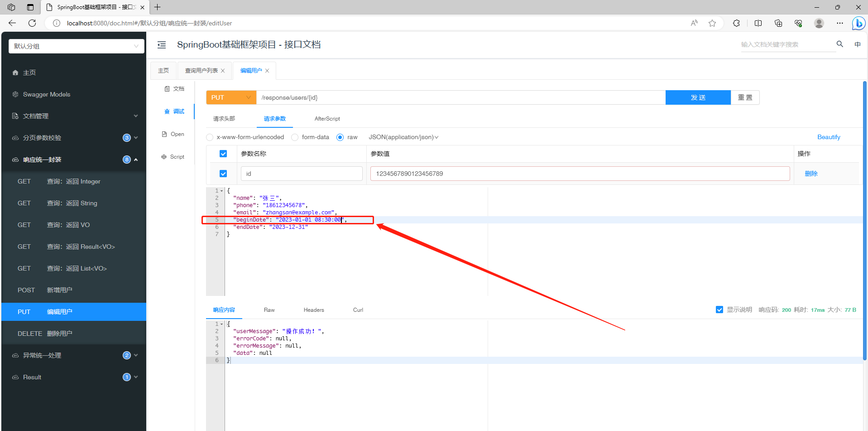This screenshot has height=431, width=868.
Task: Toggle 显示说明 checkbox
Action: pos(719,310)
